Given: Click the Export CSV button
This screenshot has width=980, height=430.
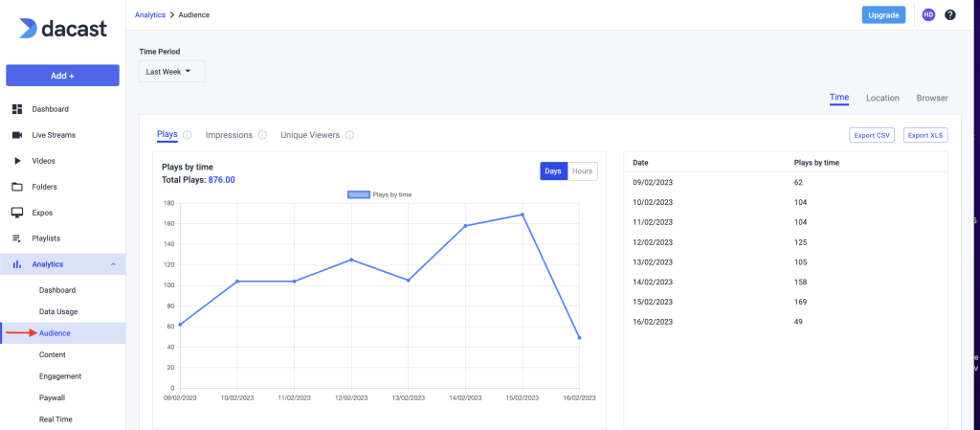Looking at the screenshot, I should tap(872, 135).
